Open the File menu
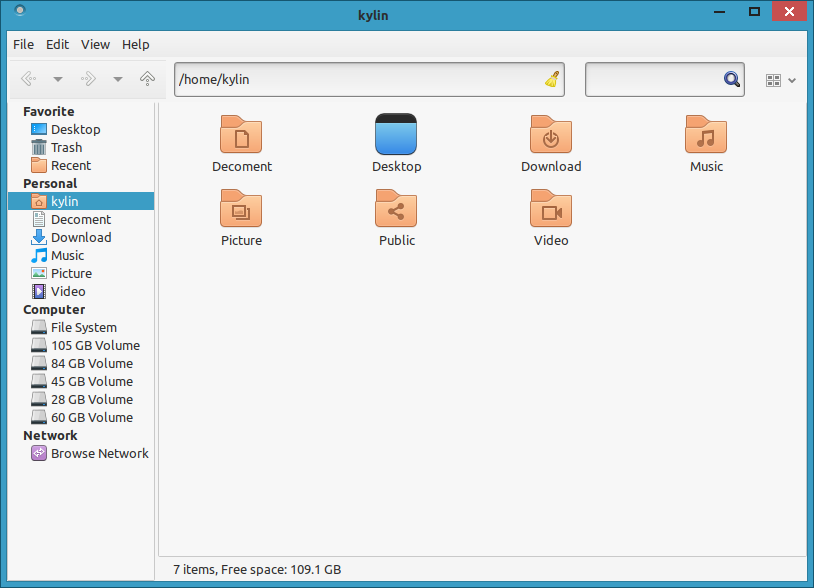The height and width of the screenshot is (588, 814). pos(23,45)
